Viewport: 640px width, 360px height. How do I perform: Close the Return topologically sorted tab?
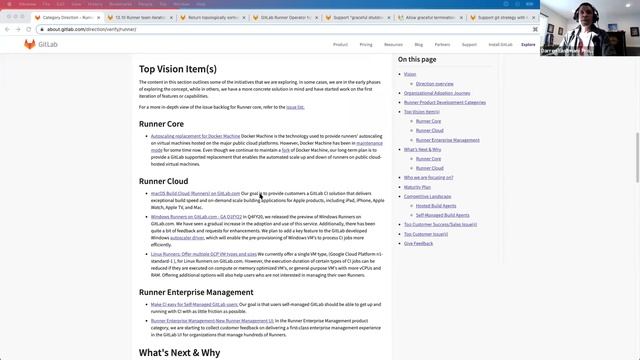tap(244, 18)
